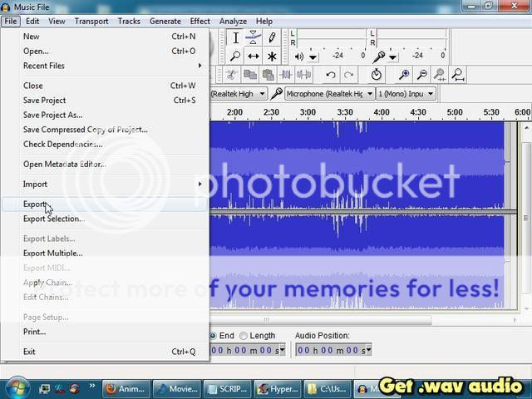Click the Cut scissors icon
The width and height of the screenshot is (532, 399).
[x=232, y=75]
